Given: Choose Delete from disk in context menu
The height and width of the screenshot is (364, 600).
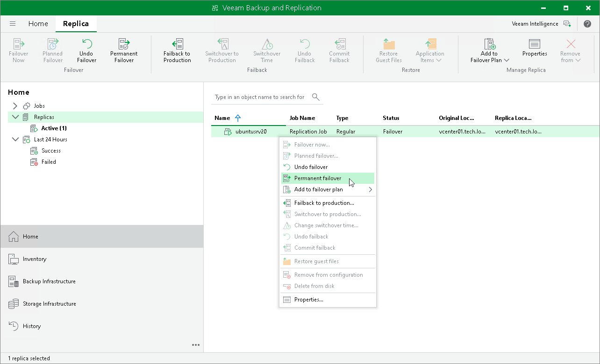Looking at the screenshot, I should [328, 286].
